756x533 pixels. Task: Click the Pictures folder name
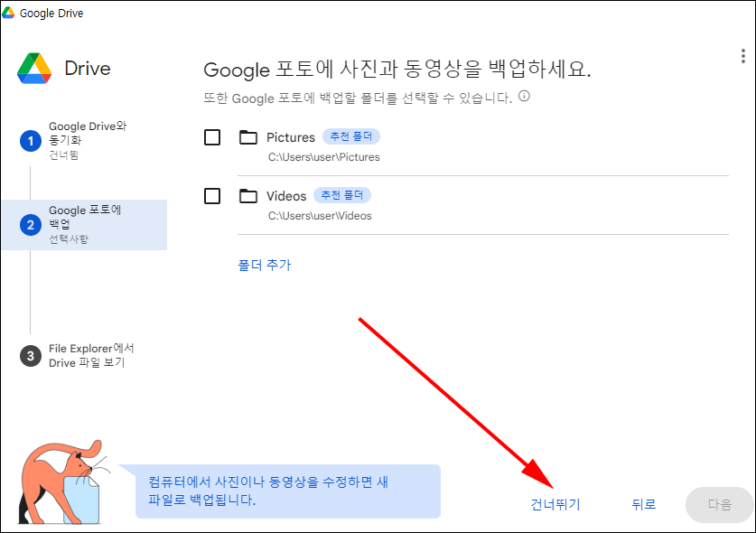pyautogui.click(x=291, y=137)
